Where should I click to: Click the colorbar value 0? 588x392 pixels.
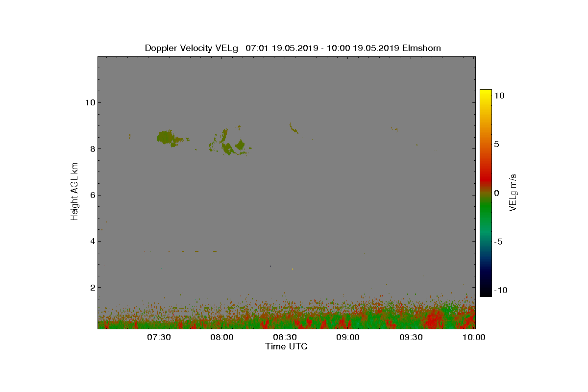(x=497, y=193)
